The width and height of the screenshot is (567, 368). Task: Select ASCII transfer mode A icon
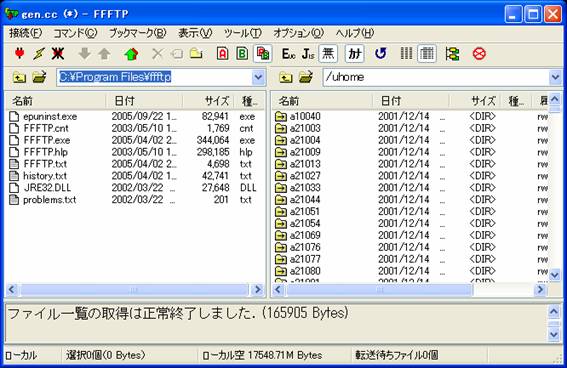(x=223, y=54)
